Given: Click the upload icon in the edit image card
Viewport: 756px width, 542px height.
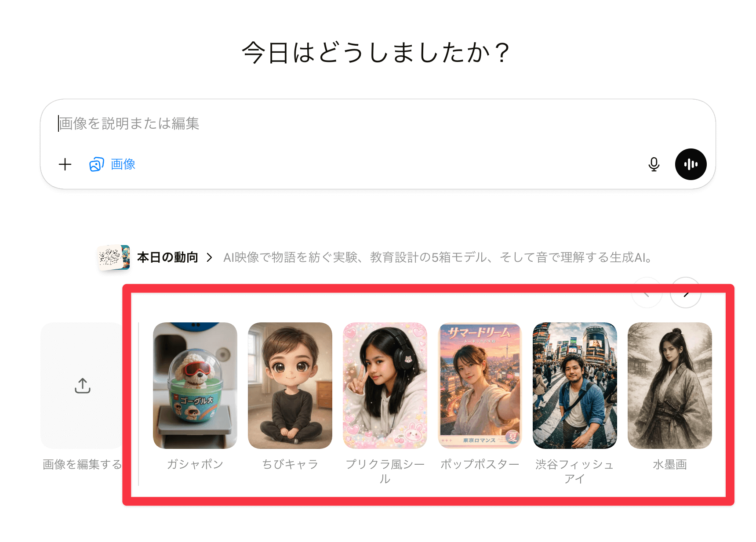Looking at the screenshot, I should click(83, 386).
